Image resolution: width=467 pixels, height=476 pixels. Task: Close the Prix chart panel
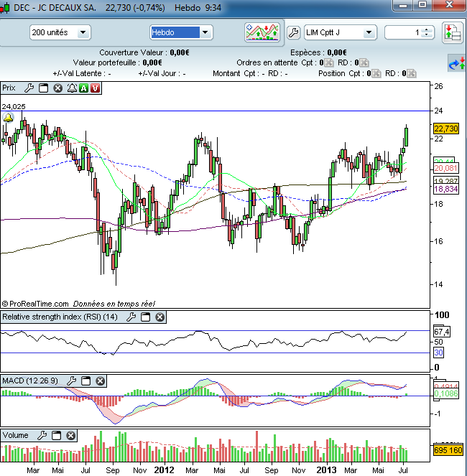[57, 88]
